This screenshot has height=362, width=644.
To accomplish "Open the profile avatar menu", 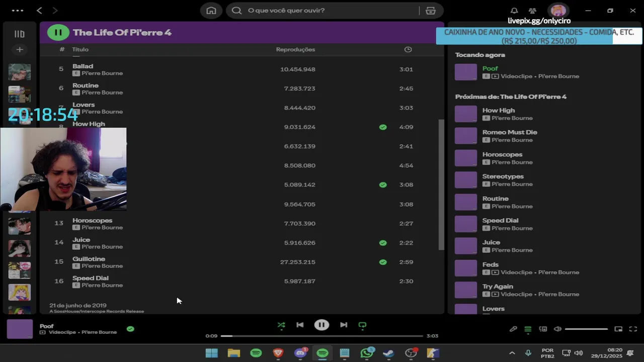I will [x=557, y=11].
